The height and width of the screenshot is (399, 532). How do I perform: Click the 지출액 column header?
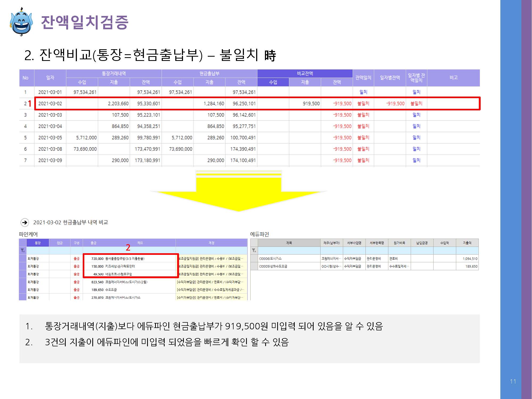[x=467, y=243]
